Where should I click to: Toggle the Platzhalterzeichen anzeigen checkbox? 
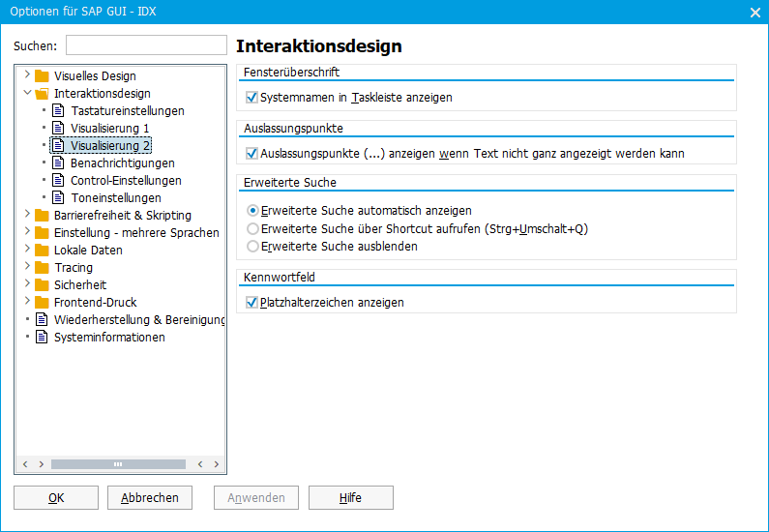point(251,302)
